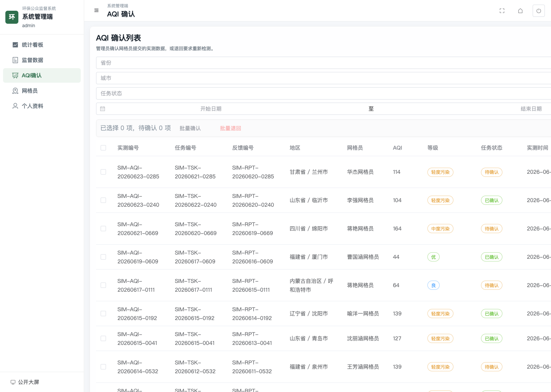The height and width of the screenshot is (392, 551).
Task: Click AQI value 164 for 绵阳市
Action: click(397, 229)
